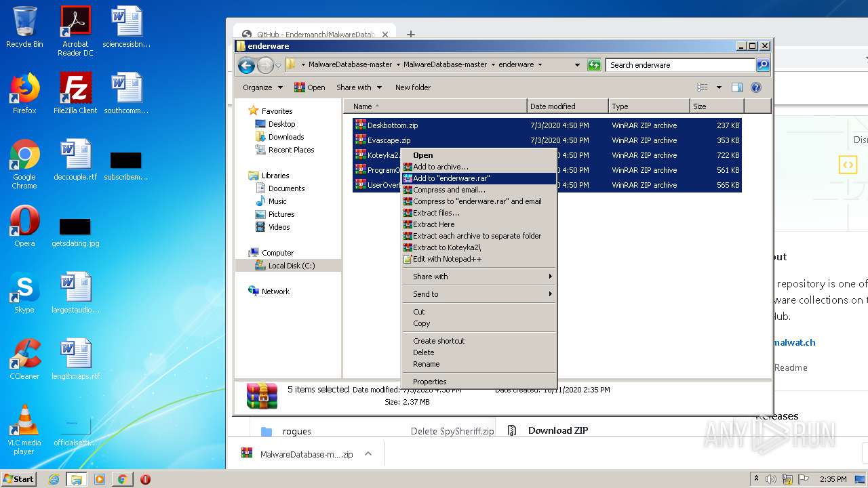Show hidden system tray icons

pyautogui.click(x=756, y=479)
